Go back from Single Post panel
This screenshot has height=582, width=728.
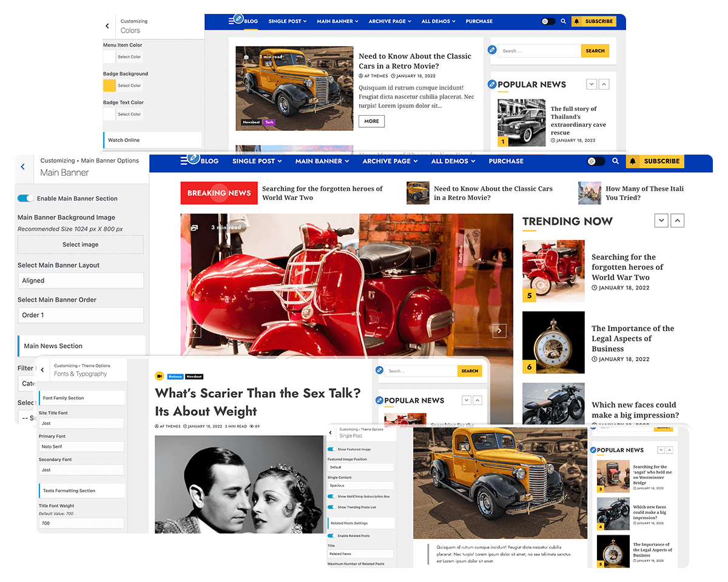click(x=331, y=433)
